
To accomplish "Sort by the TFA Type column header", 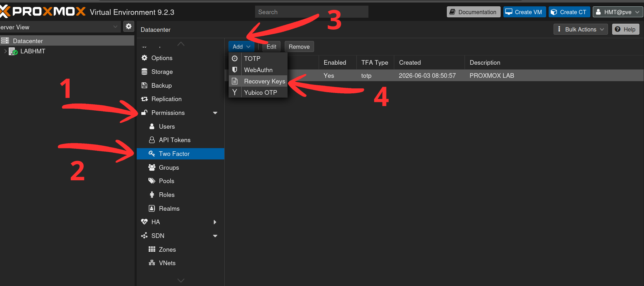I will tap(375, 63).
